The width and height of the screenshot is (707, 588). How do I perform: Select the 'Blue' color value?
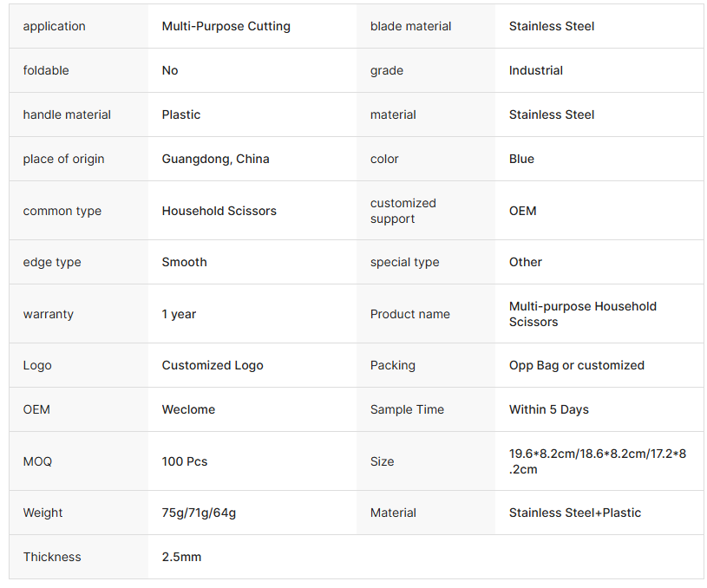521,159
